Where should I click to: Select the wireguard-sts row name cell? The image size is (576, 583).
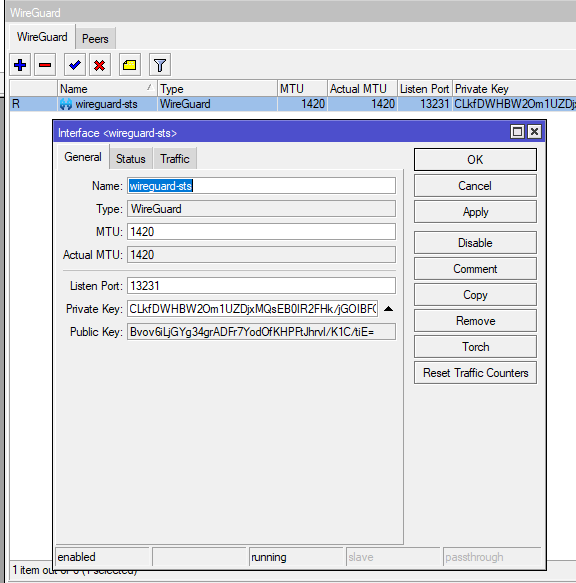(x=106, y=104)
